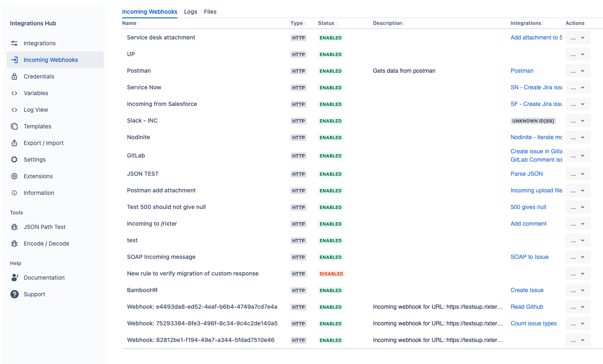Click the Integrations sliders icon in sidebar

(x=15, y=43)
